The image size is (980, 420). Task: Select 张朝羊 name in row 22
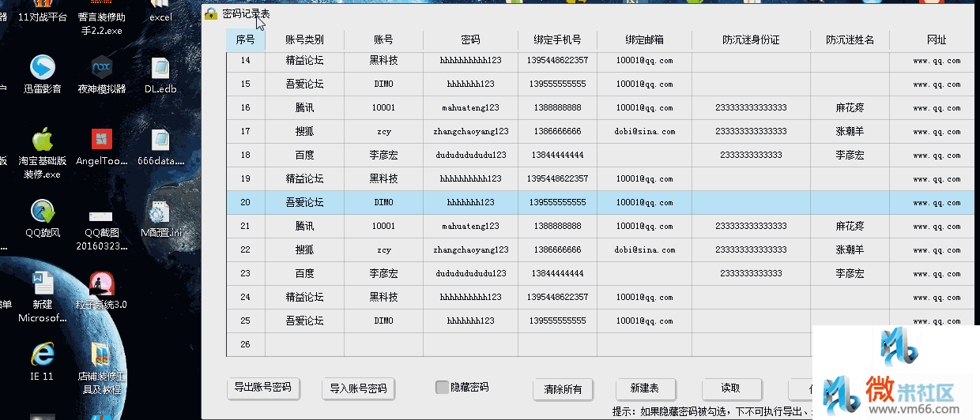850,250
